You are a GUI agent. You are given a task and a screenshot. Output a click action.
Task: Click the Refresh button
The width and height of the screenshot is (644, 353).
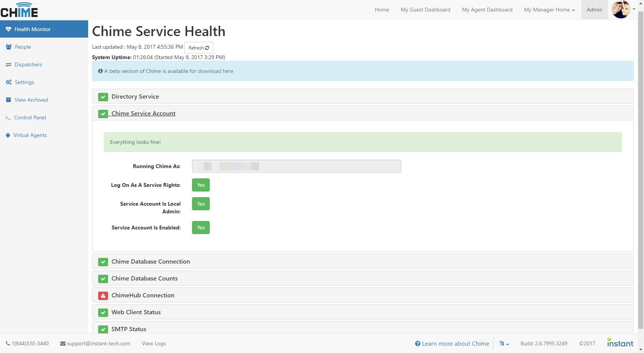(x=199, y=48)
